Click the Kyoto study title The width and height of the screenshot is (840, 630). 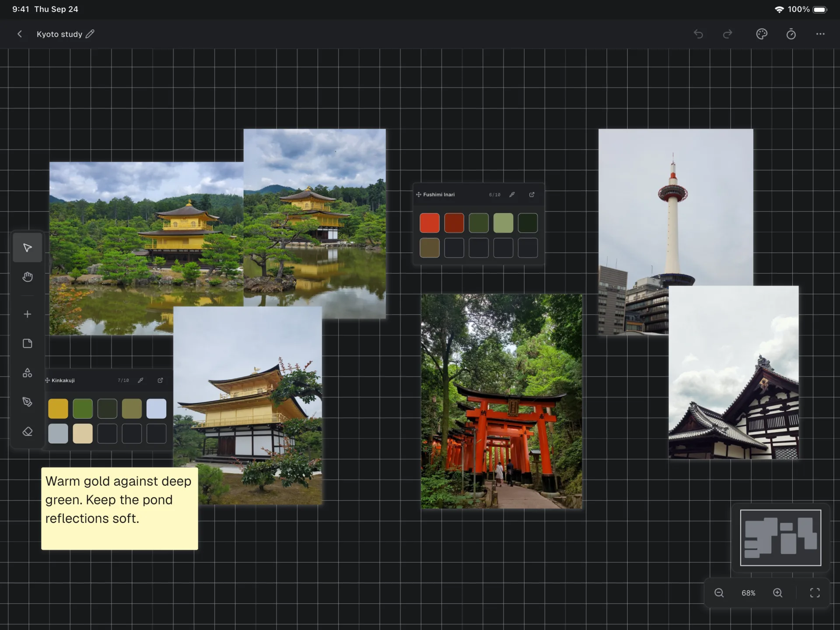pyautogui.click(x=59, y=34)
